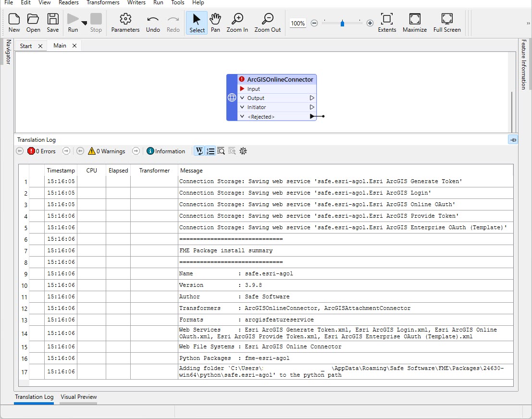
Task: Run the workspace with the Run button
Action: (73, 23)
